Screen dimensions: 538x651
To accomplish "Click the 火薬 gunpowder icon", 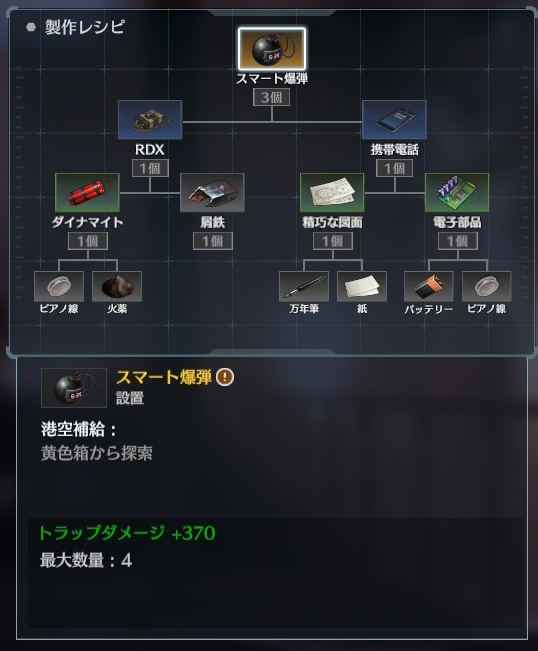I will pyautogui.click(x=117, y=286).
